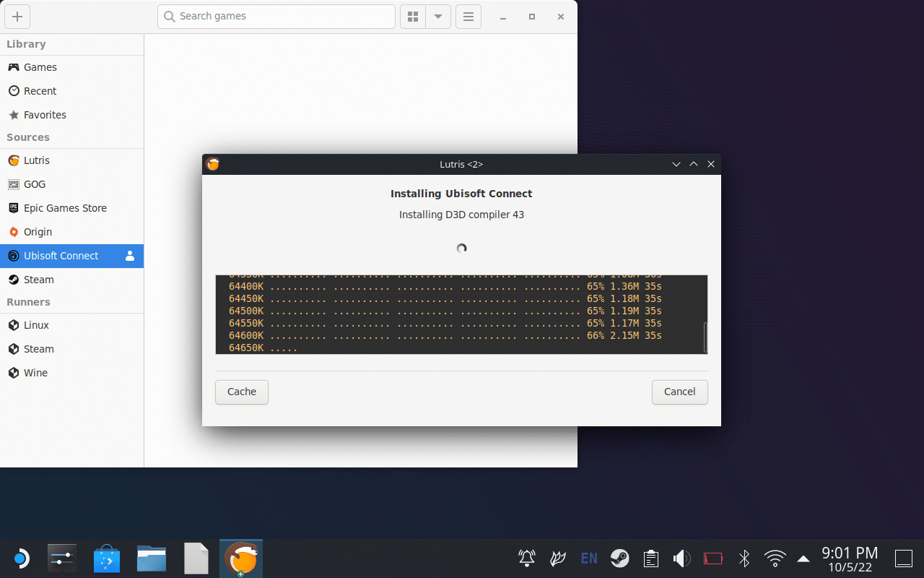The width and height of the screenshot is (924, 578).
Task: Select Epic Games Store source
Action: point(71,208)
